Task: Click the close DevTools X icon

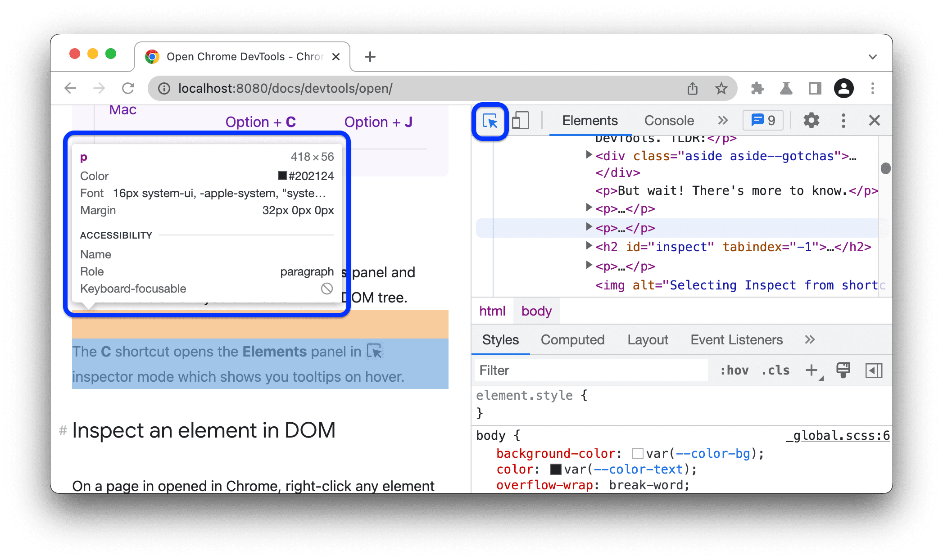Action: [874, 120]
